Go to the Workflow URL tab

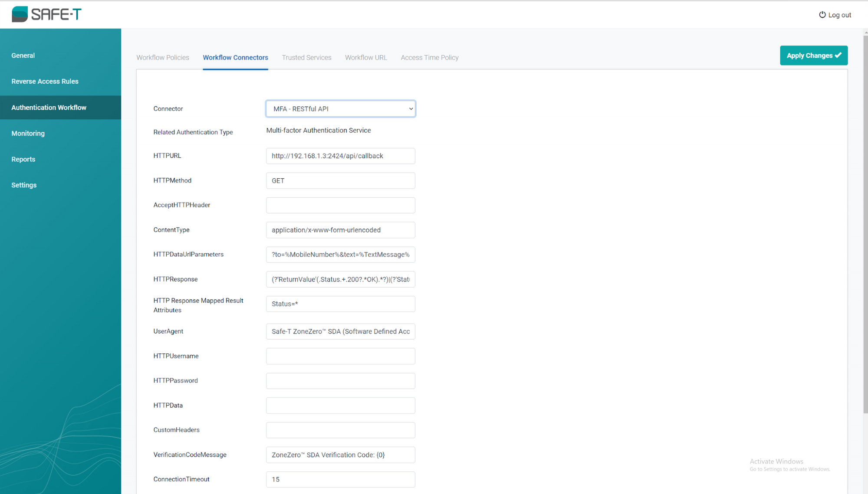[366, 58]
